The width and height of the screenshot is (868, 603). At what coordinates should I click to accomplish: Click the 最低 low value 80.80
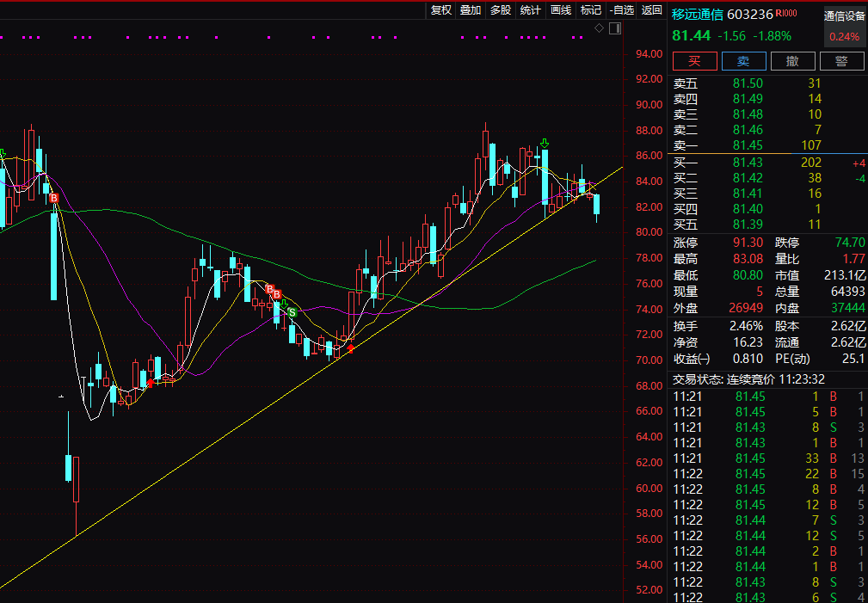[x=748, y=275]
